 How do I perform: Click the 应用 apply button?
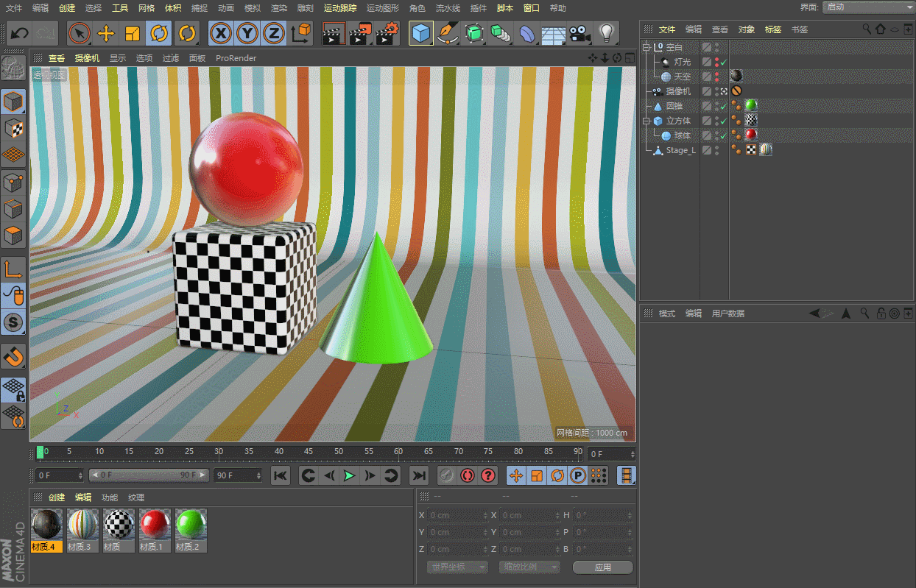[602, 567]
